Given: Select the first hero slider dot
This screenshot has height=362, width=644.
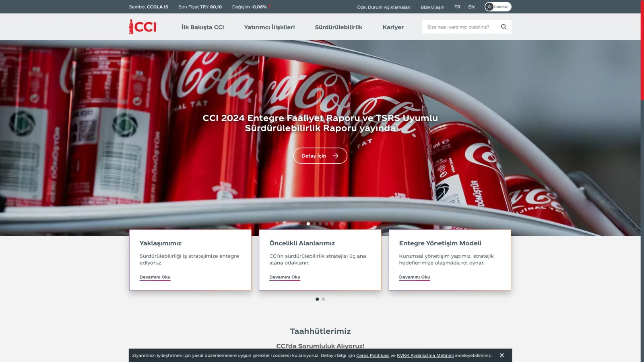Looking at the screenshot, I should pyautogui.click(x=308, y=224).
